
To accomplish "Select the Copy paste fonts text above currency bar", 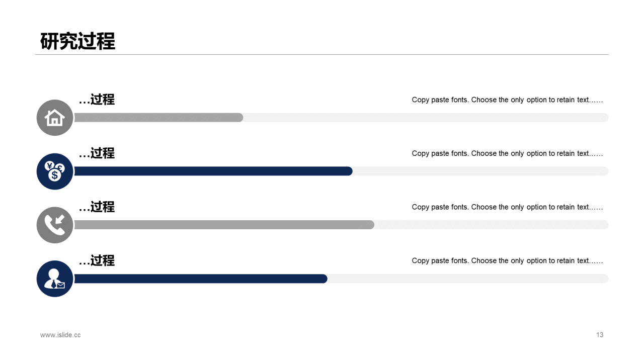I will pos(507,153).
